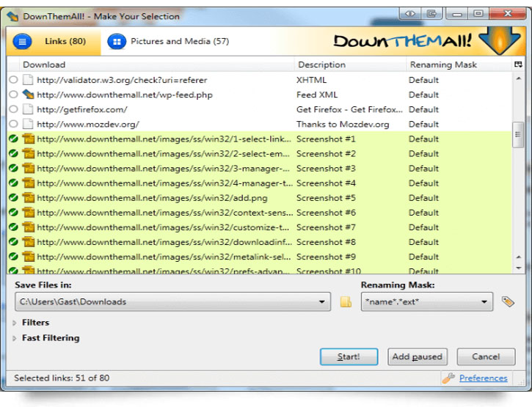The height and width of the screenshot is (407, 532).
Task: Switch to Pictures and Media (57) tab
Action: 168,41
